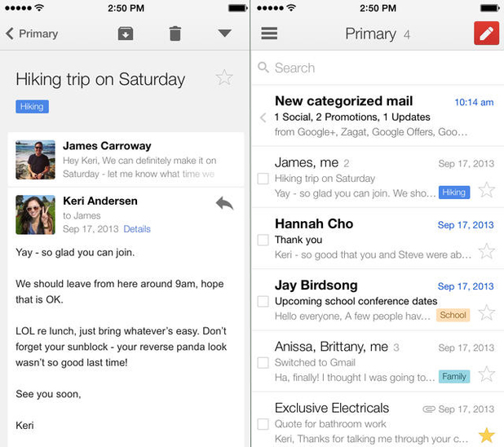Tap the Primary inbox title in the header
This screenshot has width=504, height=447.
(370, 33)
